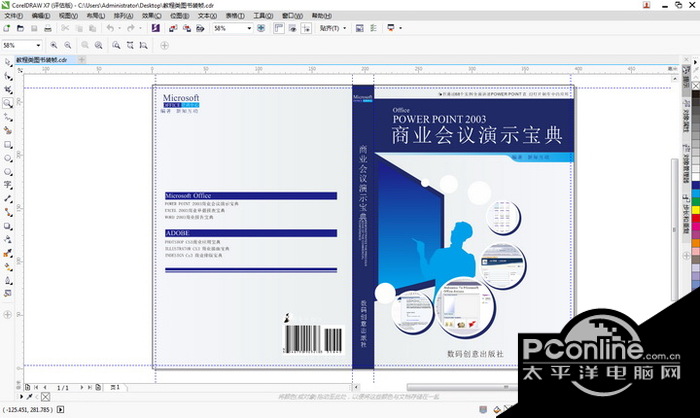This screenshot has height=418, width=700.
Task: Toggle the show guidelines button
Action: tap(306, 28)
